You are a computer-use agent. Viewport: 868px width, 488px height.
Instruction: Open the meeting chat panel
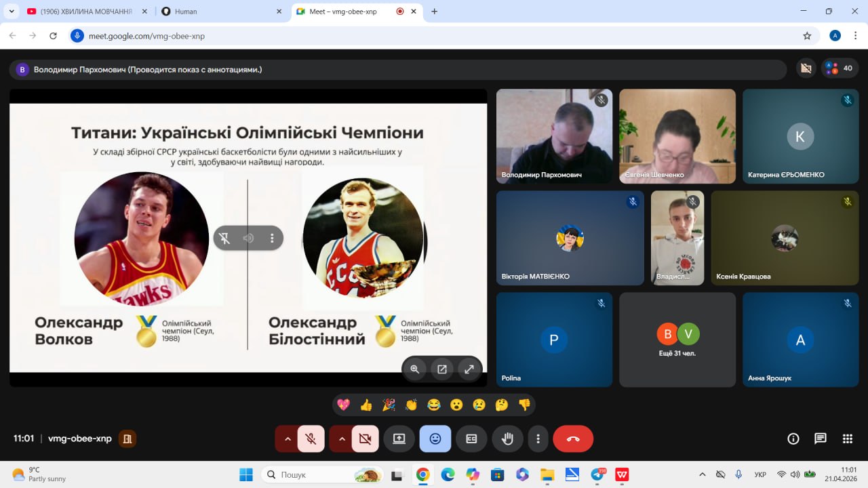tap(820, 439)
